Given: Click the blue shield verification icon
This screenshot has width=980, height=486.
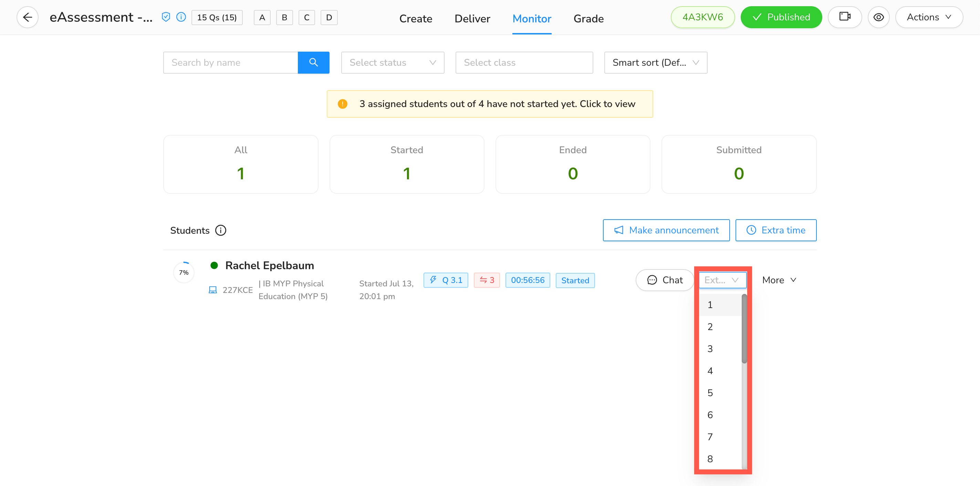Looking at the screenshot, I should 166,17.
